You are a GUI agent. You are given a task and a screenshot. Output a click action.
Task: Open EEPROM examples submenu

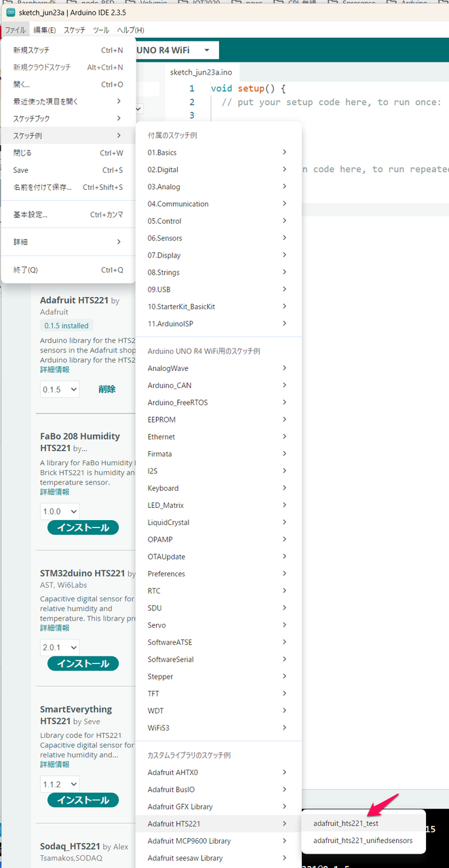[218, 420]
